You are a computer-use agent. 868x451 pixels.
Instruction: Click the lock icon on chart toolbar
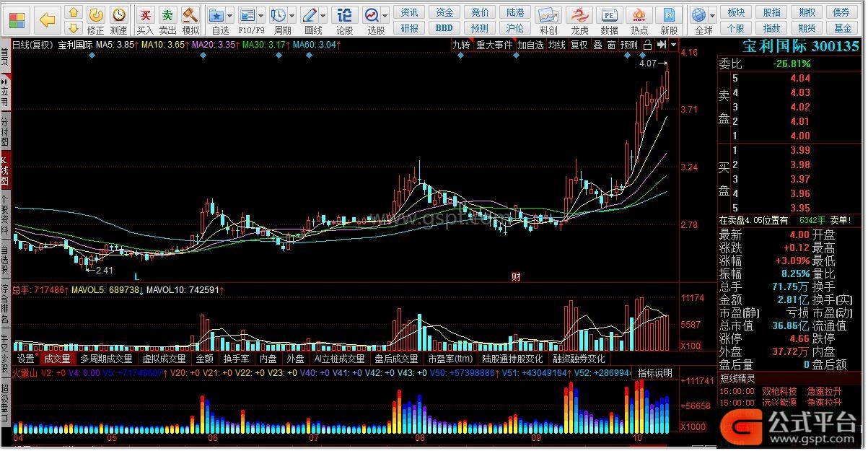pos(647,45)
